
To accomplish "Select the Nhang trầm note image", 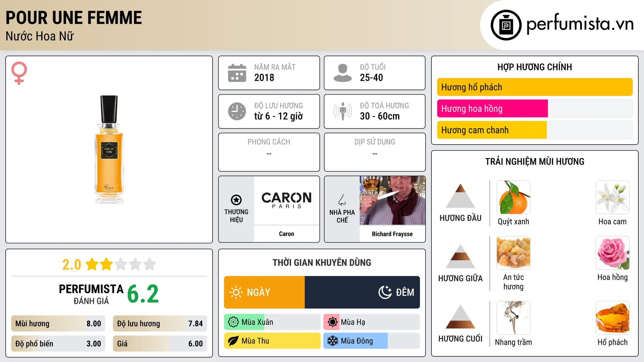I will tap(513, 318).
